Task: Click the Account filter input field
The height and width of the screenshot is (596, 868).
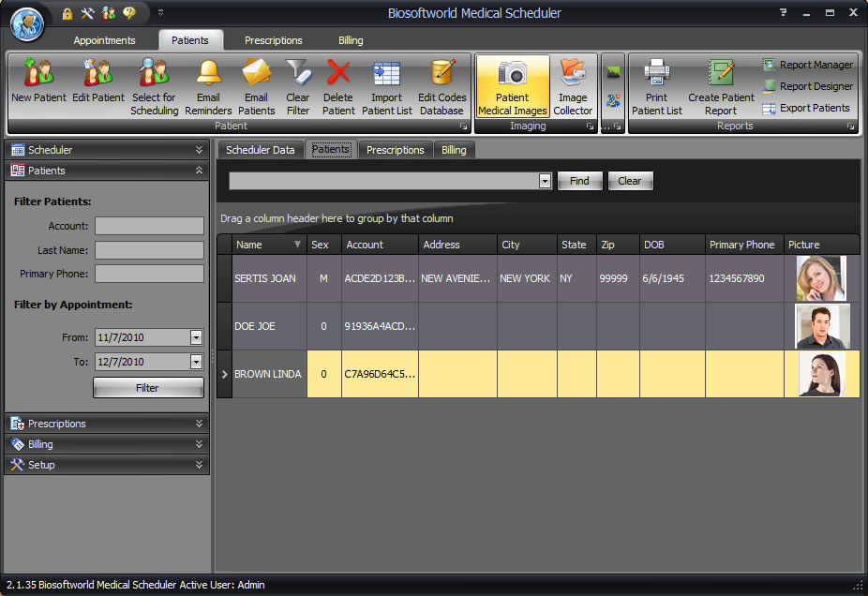Action: click(149, 226)
